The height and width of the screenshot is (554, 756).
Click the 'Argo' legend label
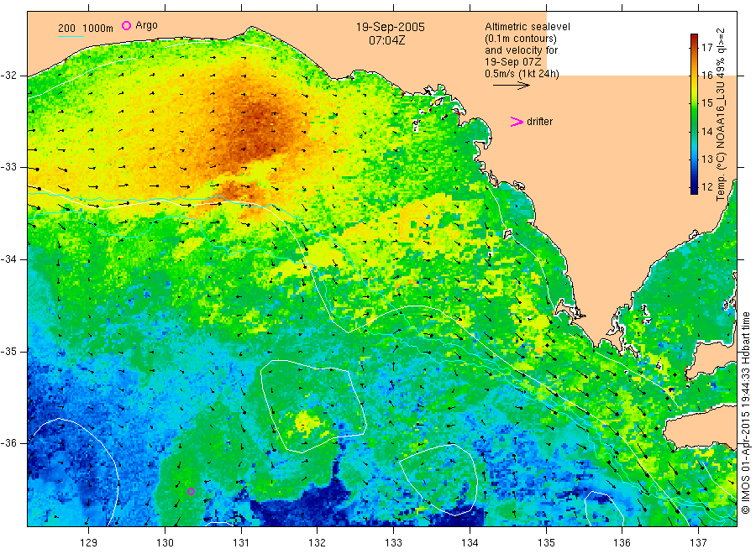pyautogui.click(x=146, y=25)
